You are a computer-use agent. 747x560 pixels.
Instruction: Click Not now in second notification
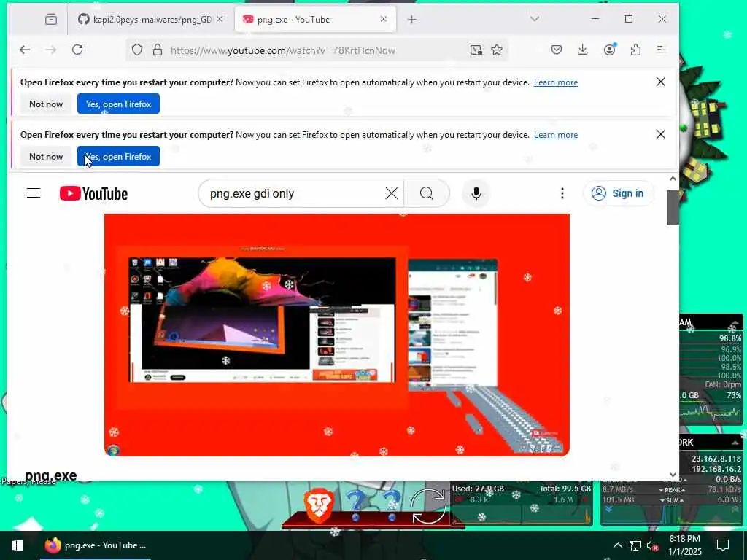coord(46,156)
